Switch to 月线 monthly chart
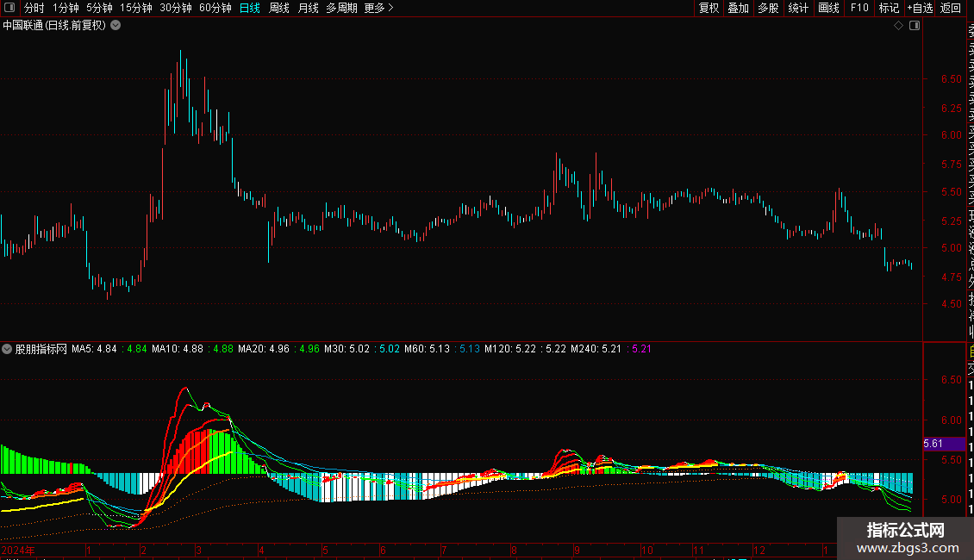 (308, 8)
